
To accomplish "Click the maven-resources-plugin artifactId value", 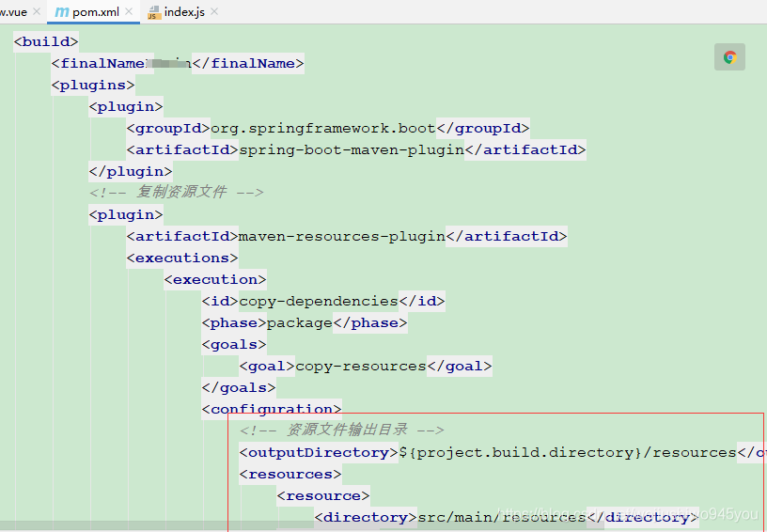I will pyautogui.click(x=342, y=236).
